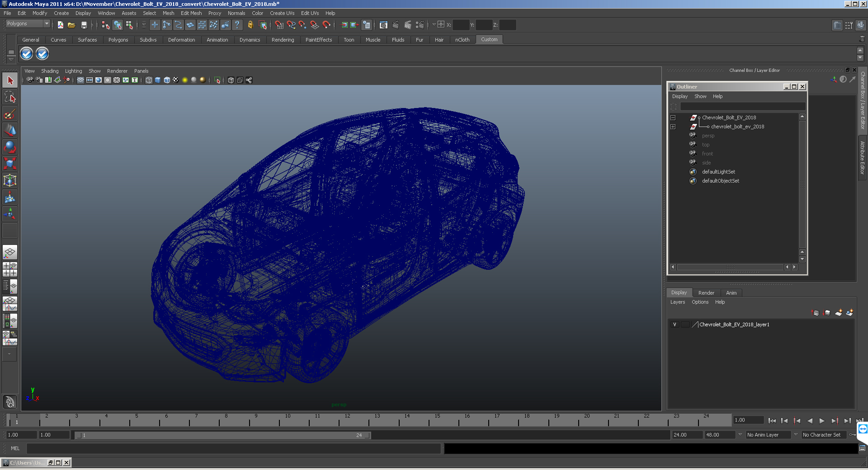The width and height of the screenshot is (868, 470).
Task: Click the New Scene icon
Action: [60, 25]
